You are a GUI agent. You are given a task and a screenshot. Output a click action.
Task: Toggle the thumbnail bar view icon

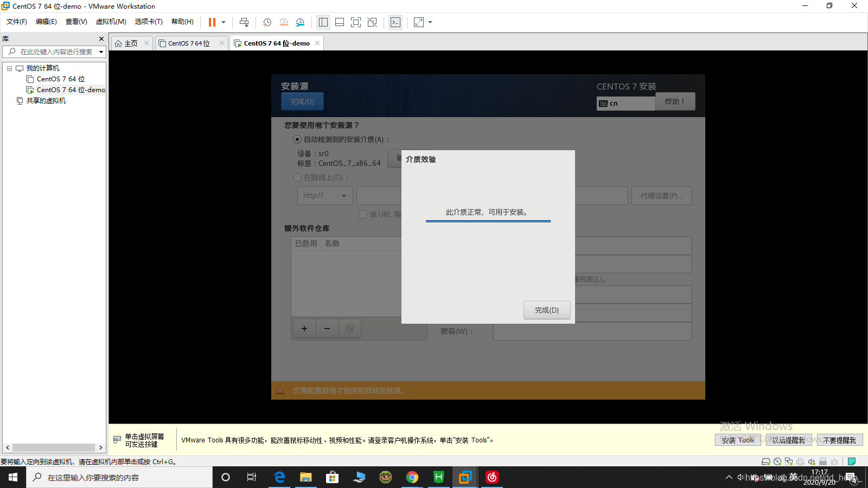click(x=340, y=22)
